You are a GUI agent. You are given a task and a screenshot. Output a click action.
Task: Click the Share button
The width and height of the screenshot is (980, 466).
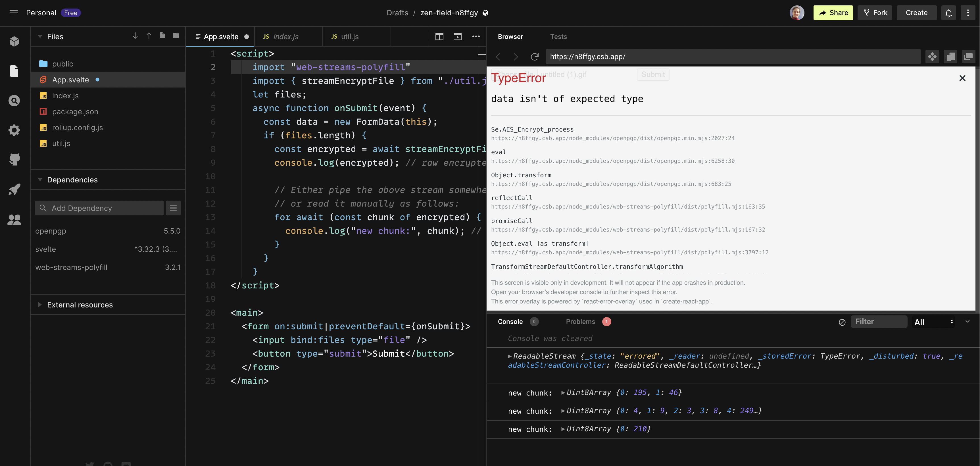(x=833, y=13)
